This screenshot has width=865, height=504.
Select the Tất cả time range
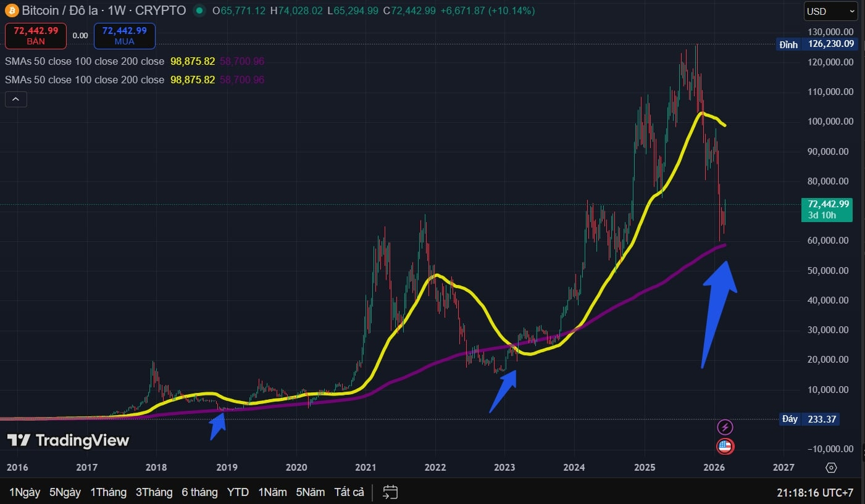349,492
